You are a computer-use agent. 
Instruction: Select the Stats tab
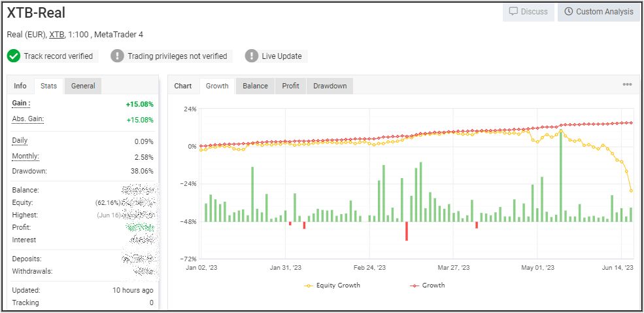pos(48,86)
